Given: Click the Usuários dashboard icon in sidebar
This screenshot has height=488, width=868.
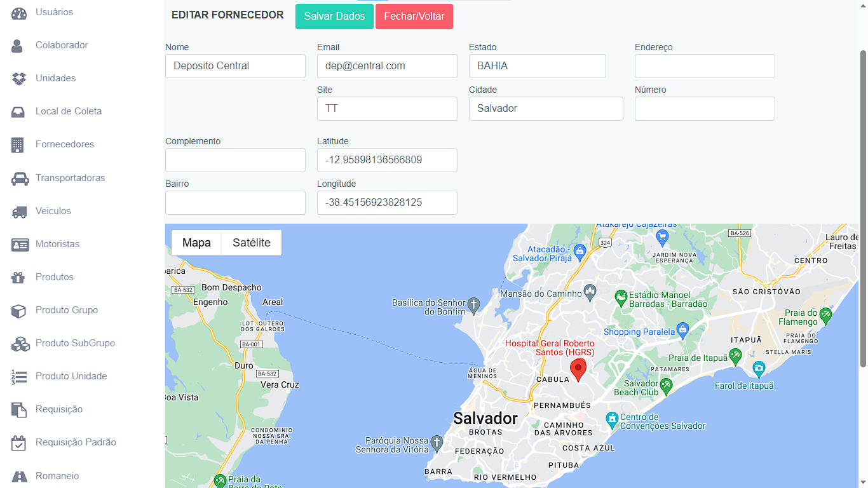Looking at the screenshot, I should (x=20, y=13).
